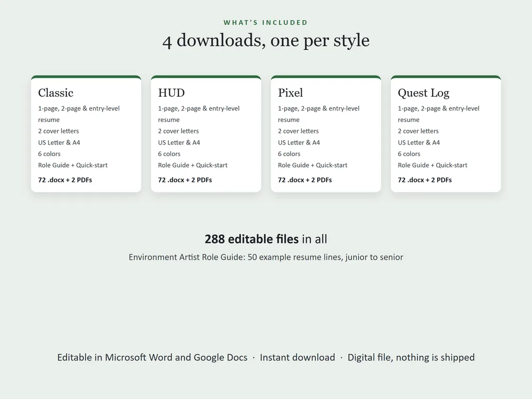Click 'Role Guide + Quick-start' in Quest Log card
The image size is (532, 399).
click(432, 165)
